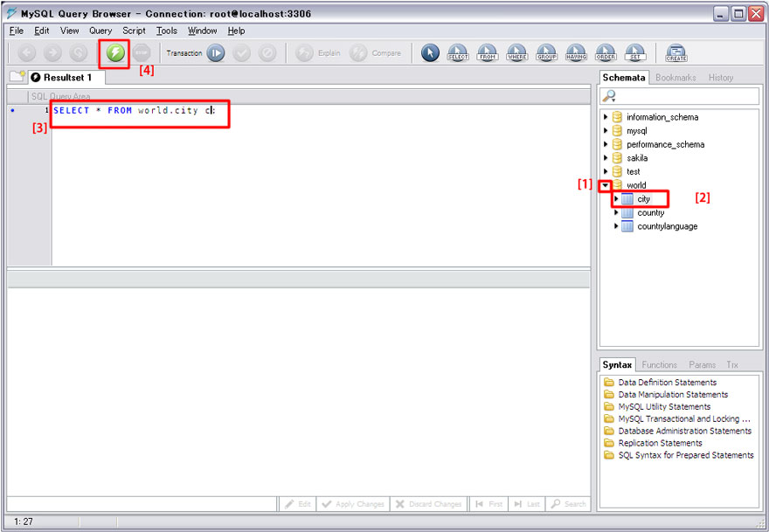Open the Edit menu

pyautogui.click(x=42, y=31)
